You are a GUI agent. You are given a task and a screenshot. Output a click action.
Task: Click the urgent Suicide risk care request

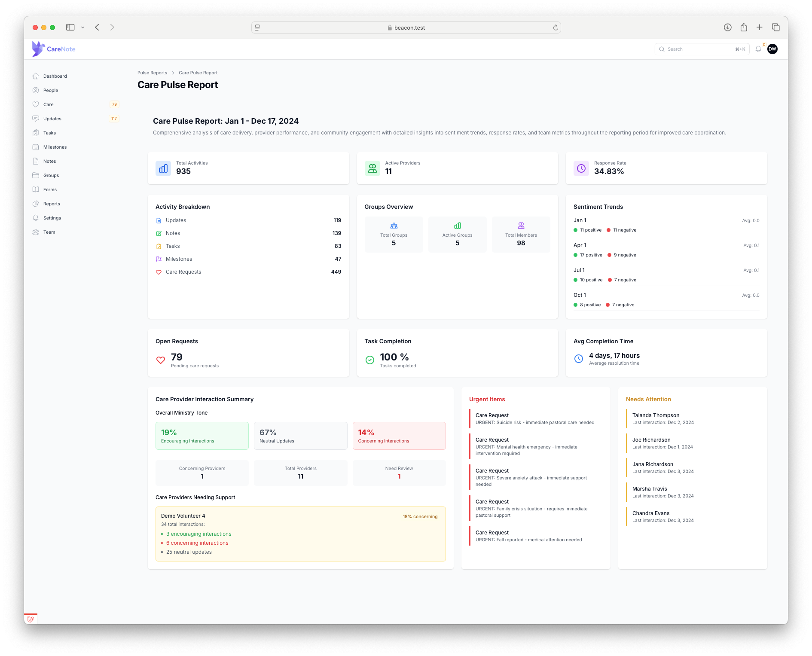pos(536,419)
